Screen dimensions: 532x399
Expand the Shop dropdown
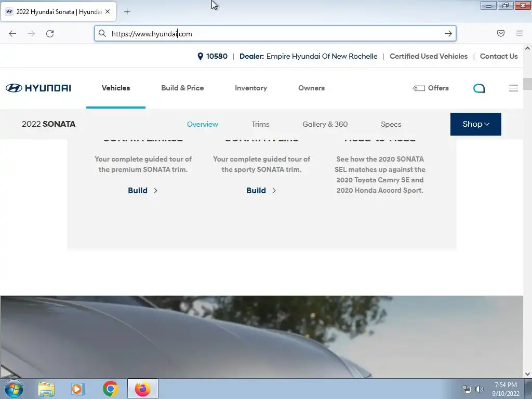(x=476, y=124)
